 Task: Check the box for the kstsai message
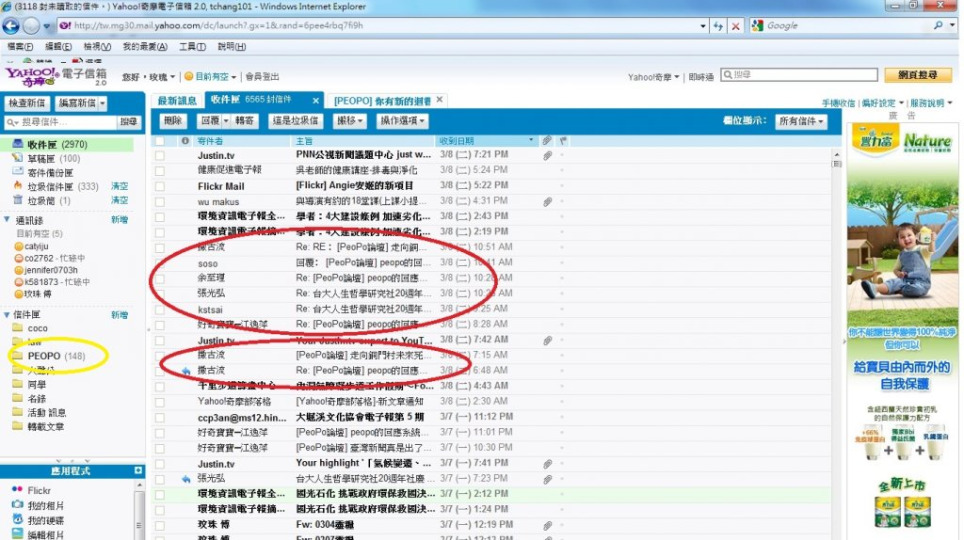pyautogui.click(x=160, y=309)
